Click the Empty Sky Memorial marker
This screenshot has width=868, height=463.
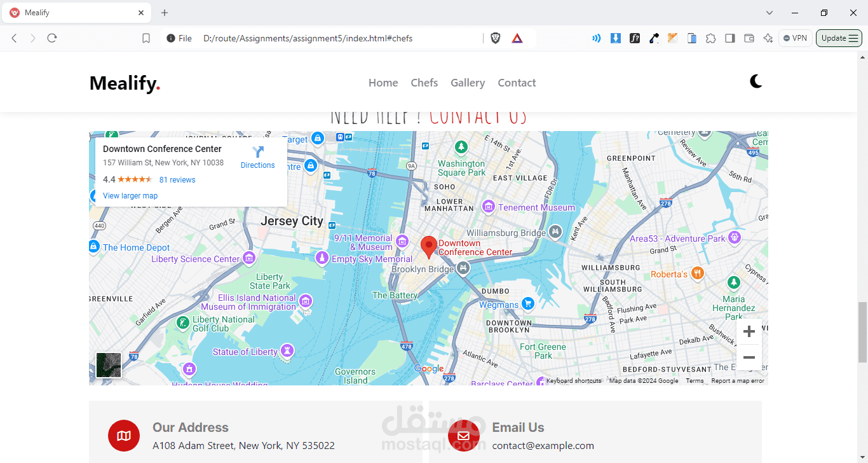pyautogui.click(x=322, y=258)
